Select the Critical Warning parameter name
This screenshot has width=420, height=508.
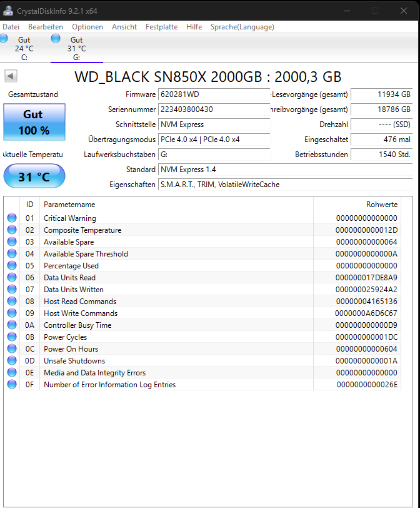(70, 218)
